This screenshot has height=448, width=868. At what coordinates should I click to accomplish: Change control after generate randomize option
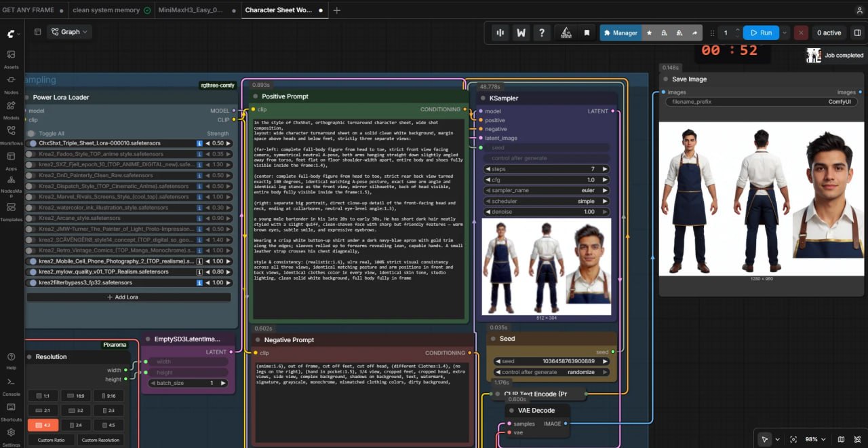coord(552,372)
